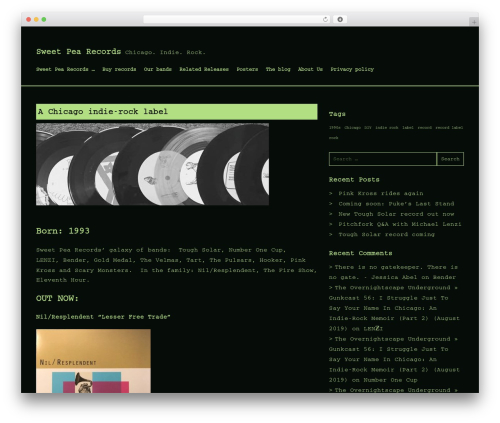Open post 'Pink Kross rides again'
Screen dimensions: 500x423
[x=381, y=193]
